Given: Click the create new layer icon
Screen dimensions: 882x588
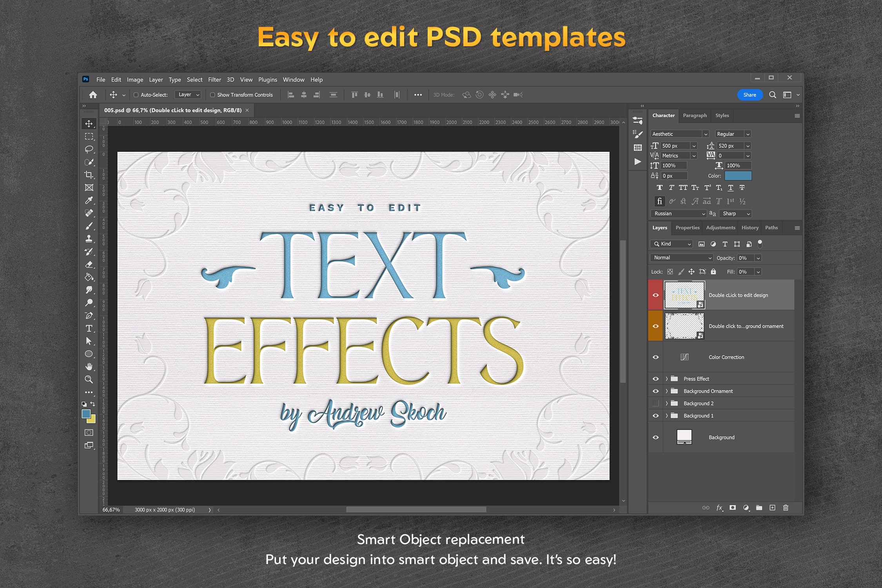Looking at the screenshot, I should click(773, 508).
